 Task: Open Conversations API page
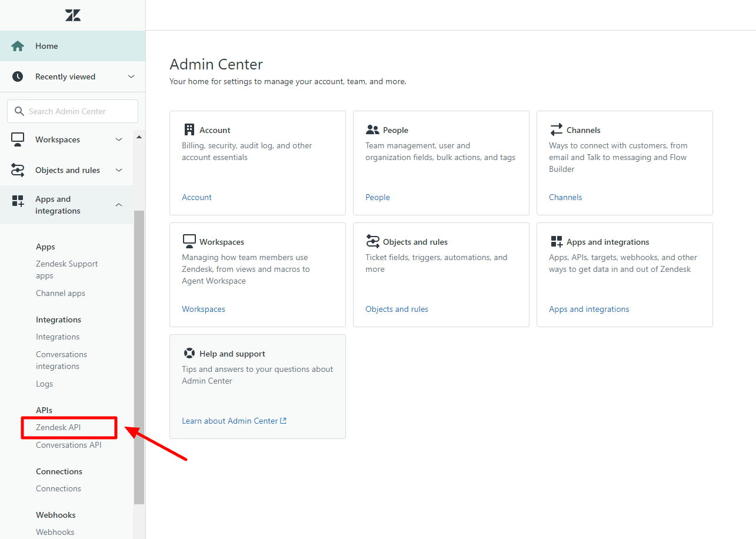[x=69, y=445]
